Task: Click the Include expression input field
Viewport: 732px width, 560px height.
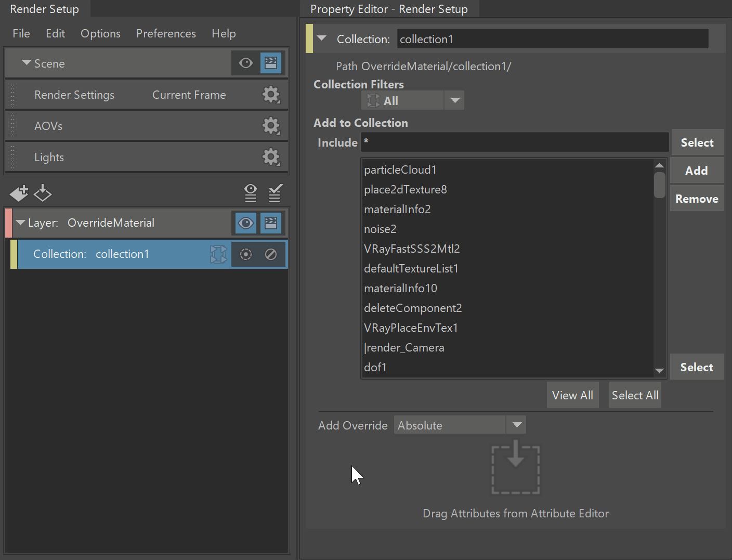Action: 515,142
